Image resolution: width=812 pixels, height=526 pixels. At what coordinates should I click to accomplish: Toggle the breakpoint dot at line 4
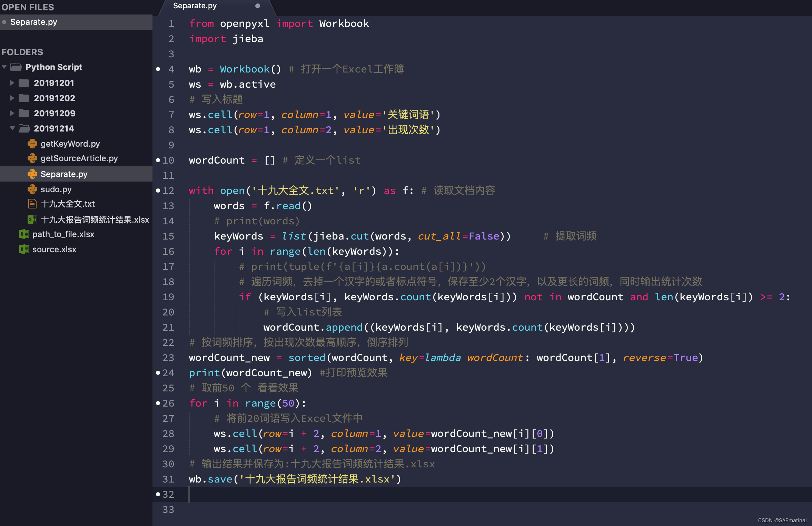click(x=158, y=69)
